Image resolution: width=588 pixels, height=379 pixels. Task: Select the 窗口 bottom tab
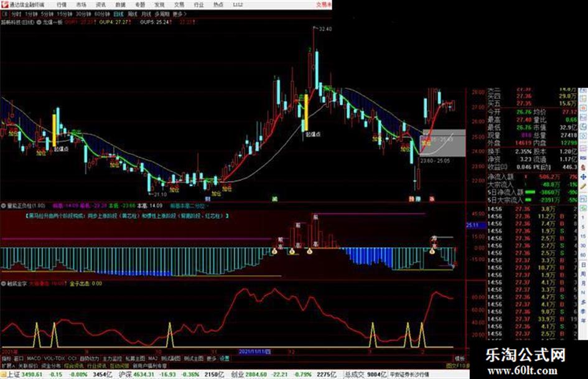click(x=19, y=358)
